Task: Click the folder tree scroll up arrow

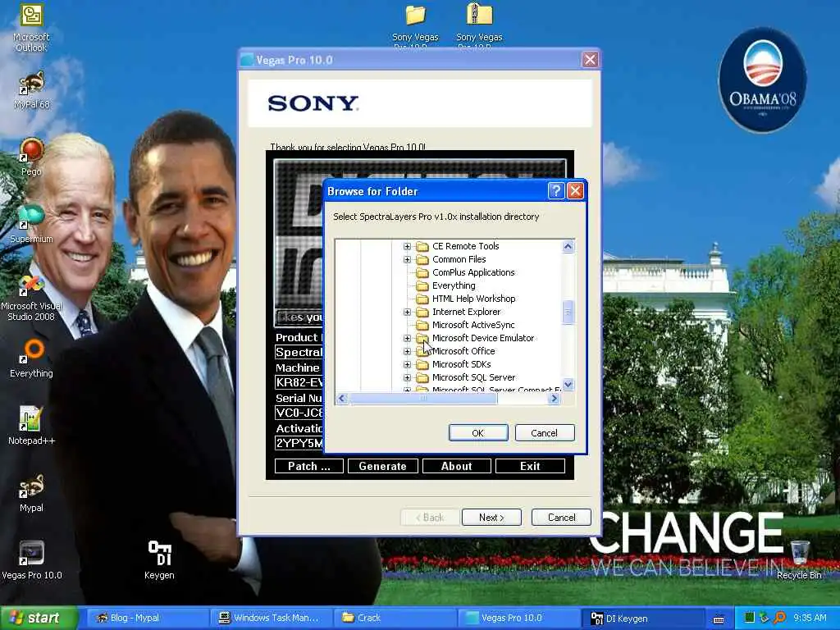Action: pyautogui.click(x=568, y=246)
